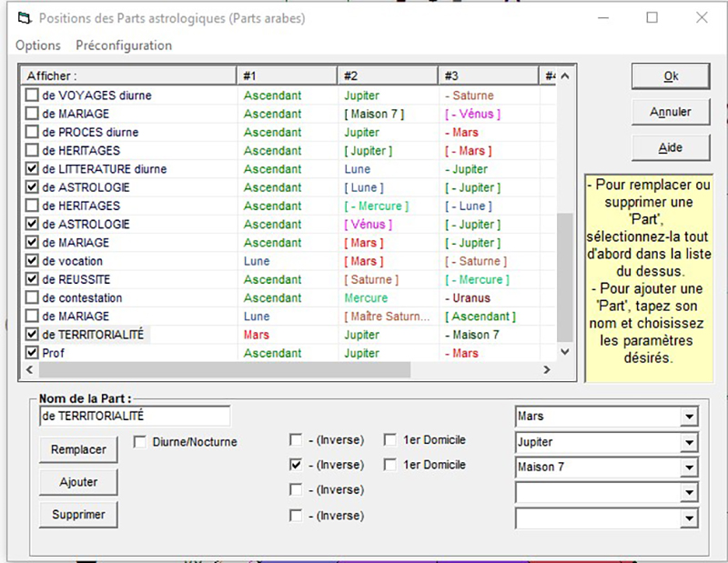Click the list's horizontal scroll left arrow

click(30, 369)
